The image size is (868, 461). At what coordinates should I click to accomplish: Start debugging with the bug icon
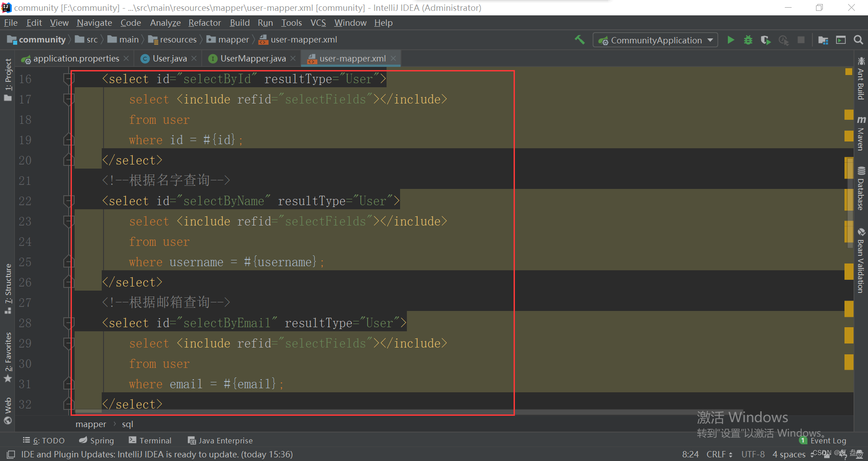tap(748, 40)
